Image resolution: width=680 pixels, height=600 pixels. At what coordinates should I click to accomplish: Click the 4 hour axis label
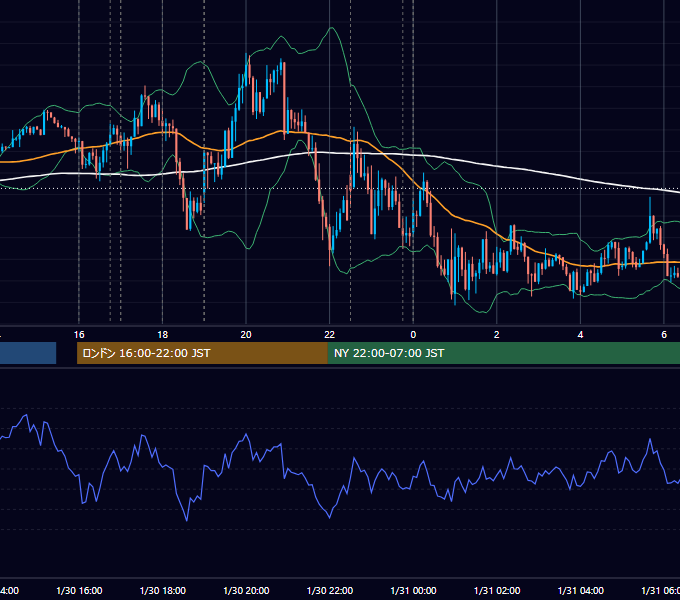point(580,335)
